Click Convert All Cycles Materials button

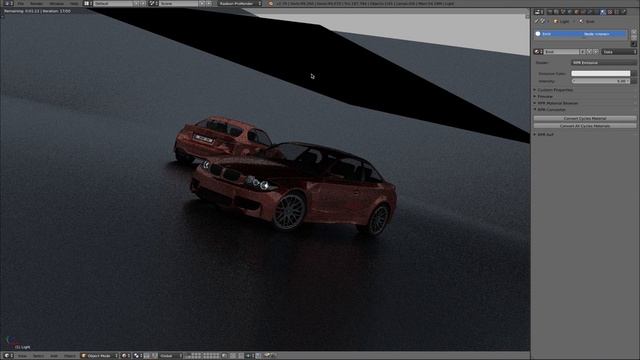[585, 126]
